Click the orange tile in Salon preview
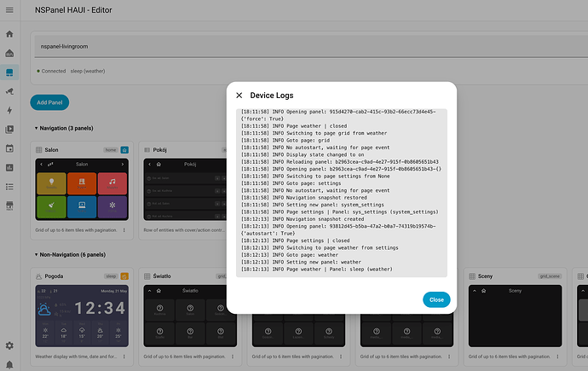This screenshot has width=588, height=371. pos(82,183)
